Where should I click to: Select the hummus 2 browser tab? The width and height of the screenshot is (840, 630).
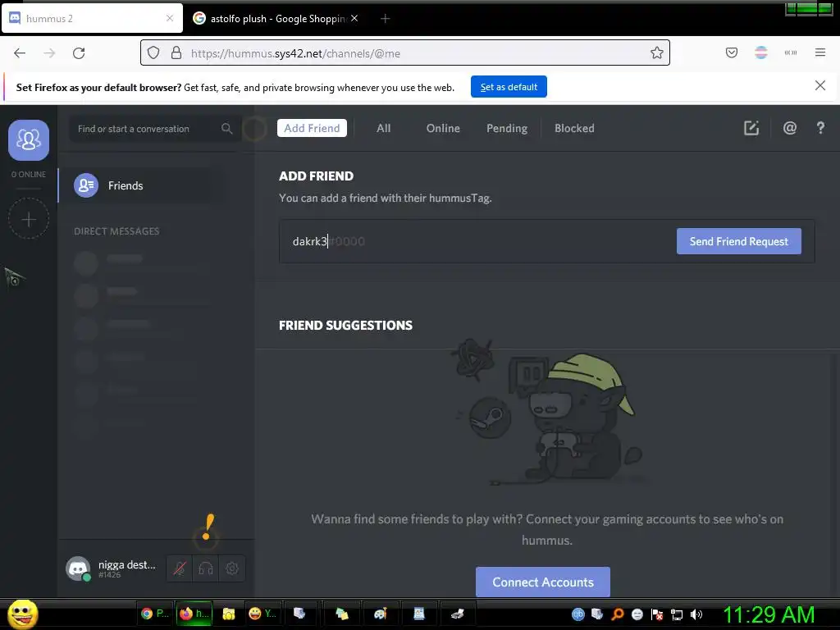92,19
